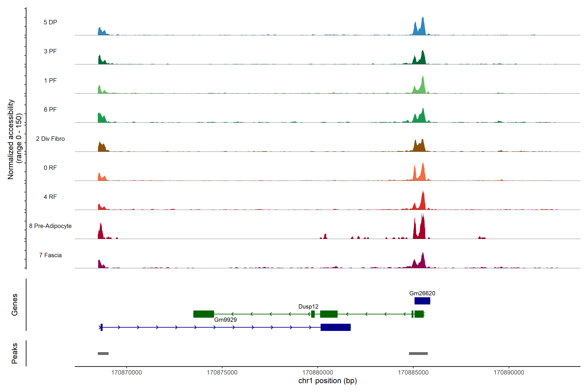Viewport: 588px width, 392px height.
Task: Click the Dusp12 gene label
Action: (x=308, y=307)
